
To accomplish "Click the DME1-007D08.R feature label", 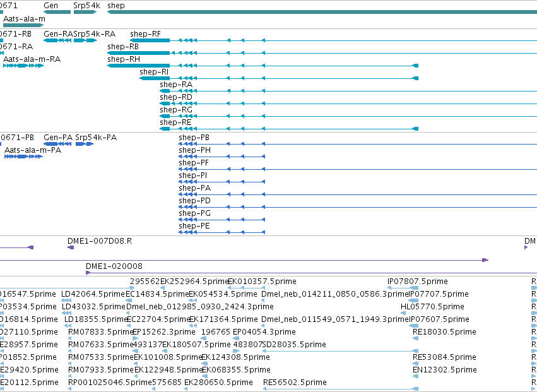I will (x=100, y=241).
